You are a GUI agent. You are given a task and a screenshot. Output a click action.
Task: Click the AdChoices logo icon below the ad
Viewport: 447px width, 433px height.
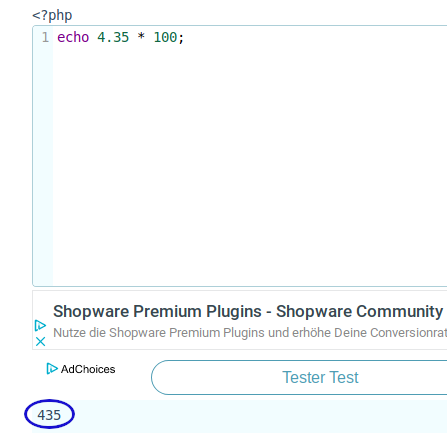click(52, 369)
